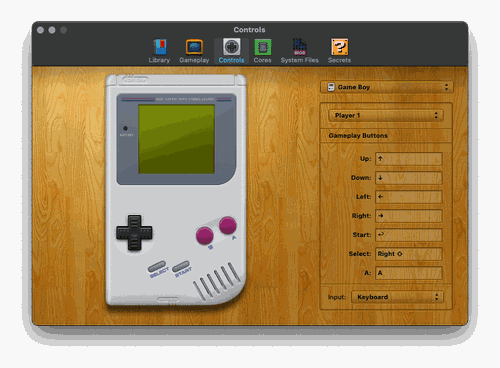
Task: Open the Library preferences icon
Action: [x=160, y=47]
